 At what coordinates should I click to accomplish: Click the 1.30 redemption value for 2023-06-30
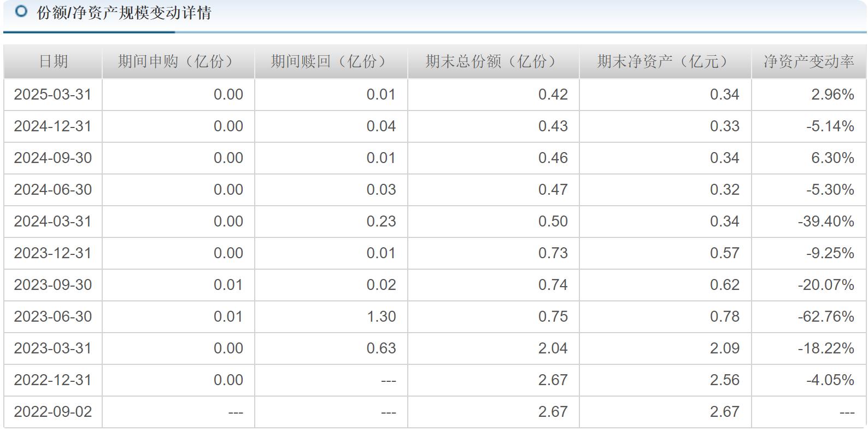pos(381,317)
